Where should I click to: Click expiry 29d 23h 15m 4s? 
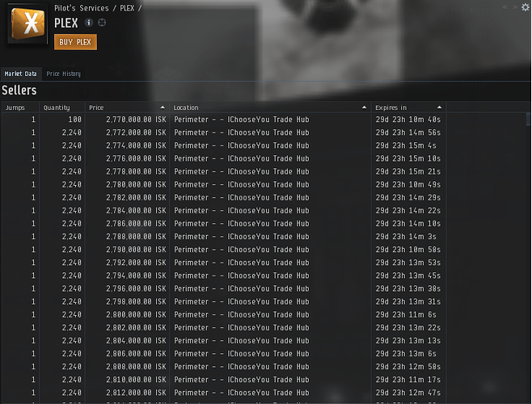coord(406,145)
